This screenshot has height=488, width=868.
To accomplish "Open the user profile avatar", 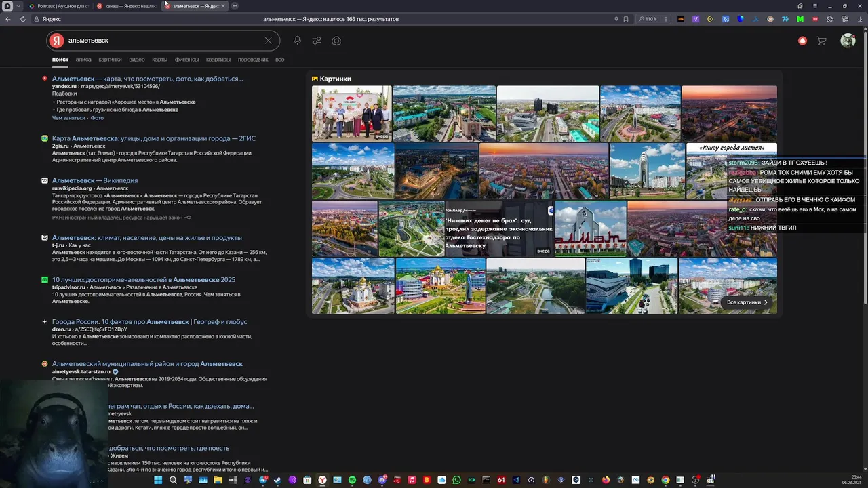I will click(x=848, y=41).
